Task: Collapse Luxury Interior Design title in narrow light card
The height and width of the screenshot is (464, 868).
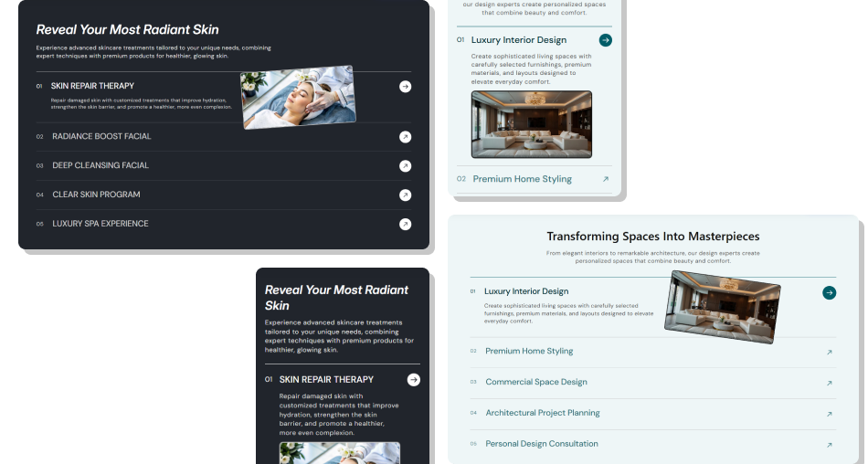Action: [519, 40]
